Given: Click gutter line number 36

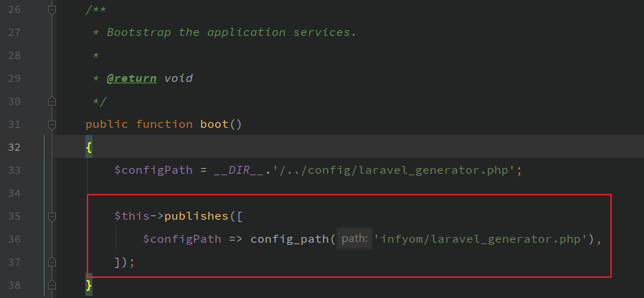Looking at the screenshot, I should pyautogui.click(x=14, y=239).
